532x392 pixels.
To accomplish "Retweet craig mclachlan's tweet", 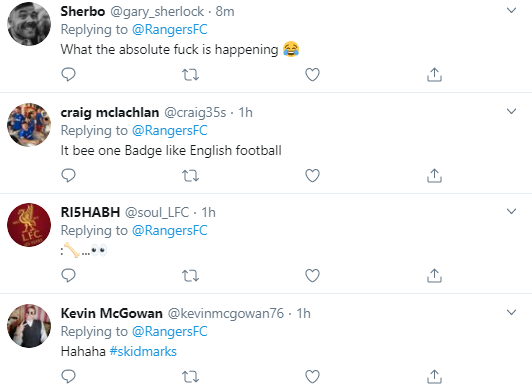I will point(190,175).
